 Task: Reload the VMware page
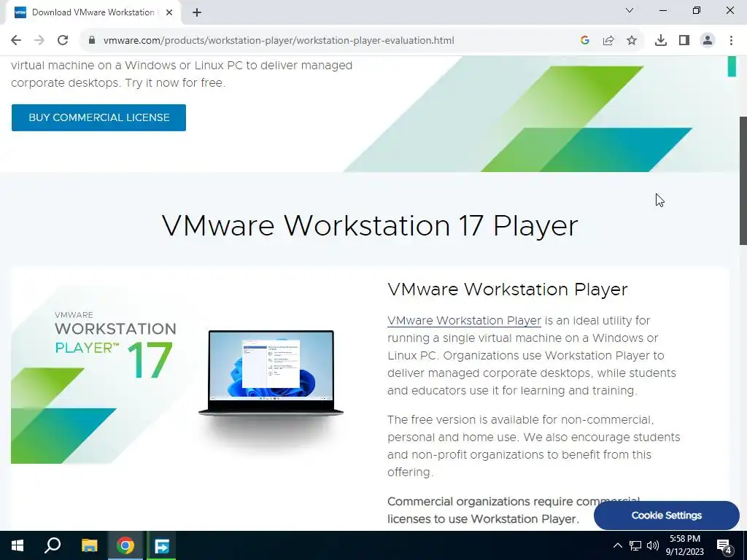pyautogui.click(x=63, y=41)
